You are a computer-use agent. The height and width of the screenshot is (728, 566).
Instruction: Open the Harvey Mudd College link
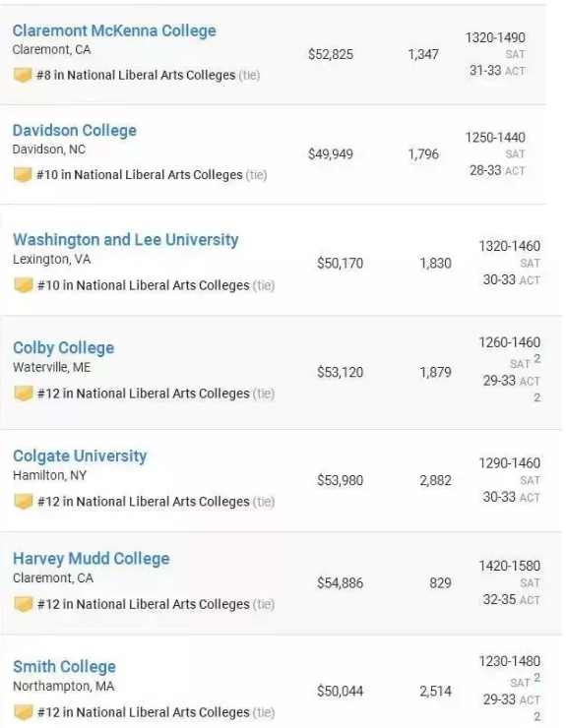[x=92, y=559]
